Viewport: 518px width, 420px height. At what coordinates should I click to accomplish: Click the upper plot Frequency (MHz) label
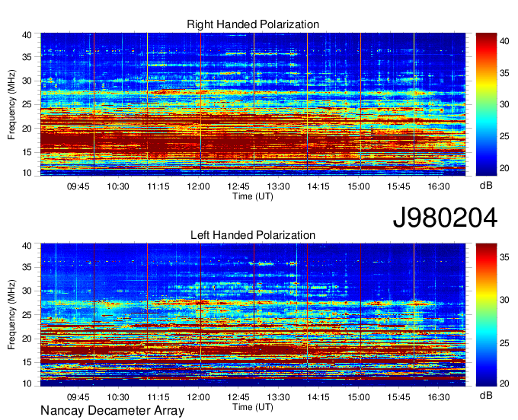coord(11,104)
